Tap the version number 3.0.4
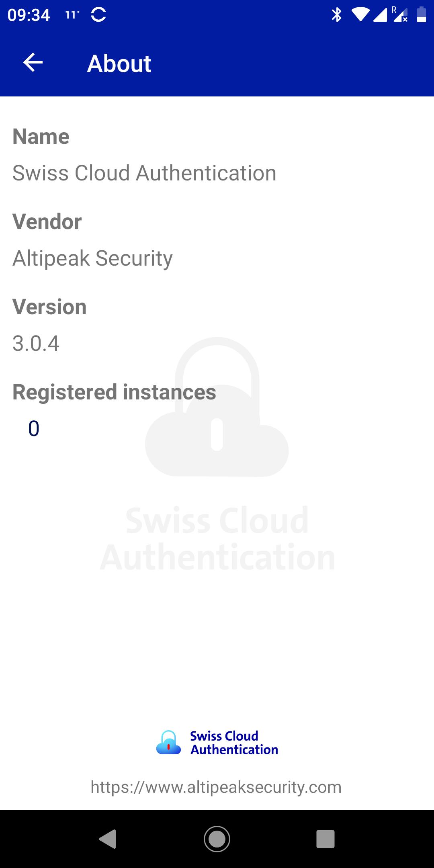434x868 pixels. (x=36, y=344)
